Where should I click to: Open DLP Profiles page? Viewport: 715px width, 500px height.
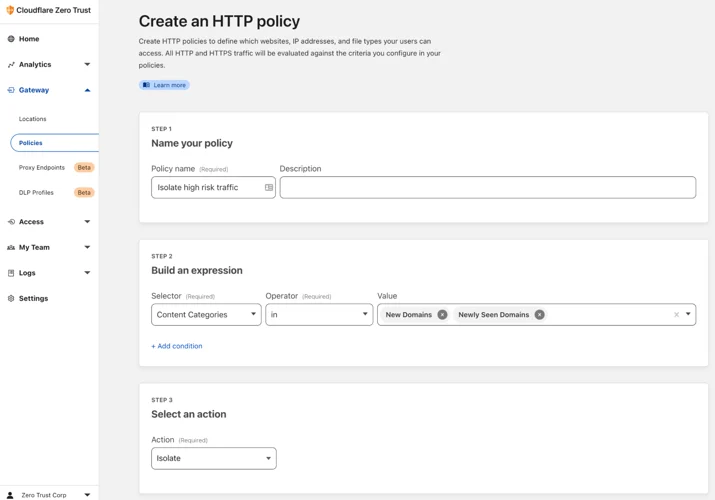(x=36, y=193)
